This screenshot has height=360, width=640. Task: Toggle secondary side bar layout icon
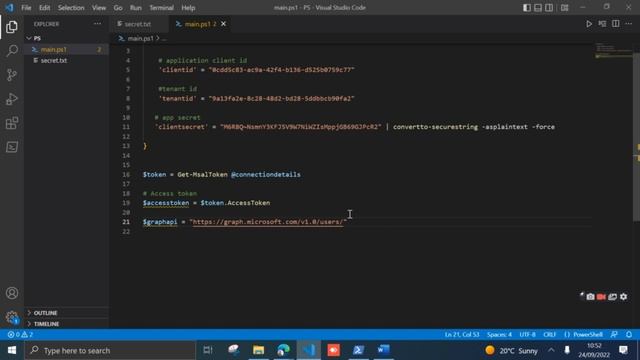549,8
